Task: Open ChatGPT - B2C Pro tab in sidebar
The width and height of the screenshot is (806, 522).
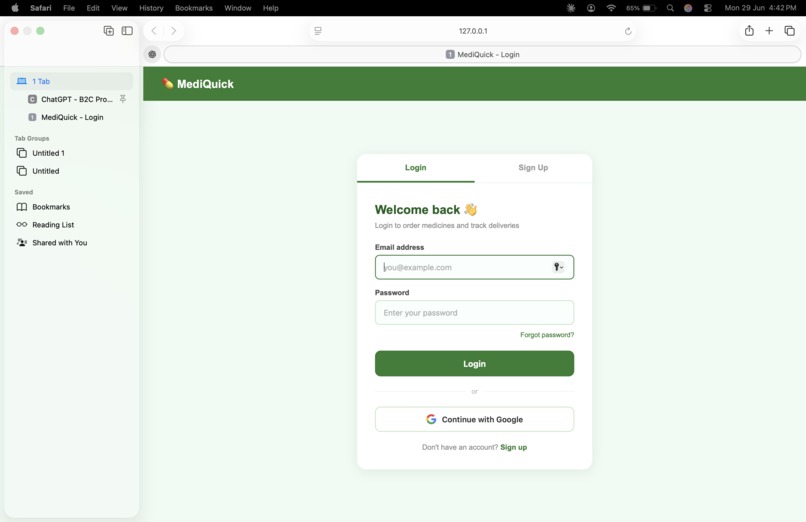Action: pos(70,99)
